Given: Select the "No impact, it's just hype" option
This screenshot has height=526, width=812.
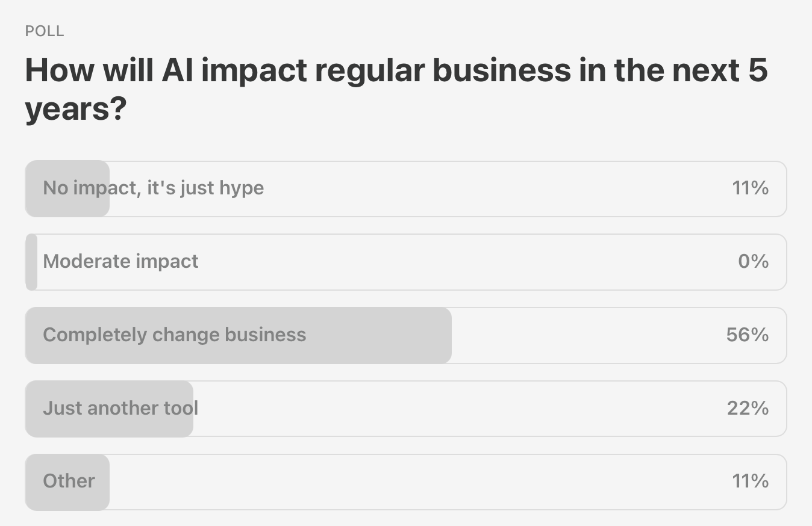Looking at the screenshot, I should (x=405, y=188).
